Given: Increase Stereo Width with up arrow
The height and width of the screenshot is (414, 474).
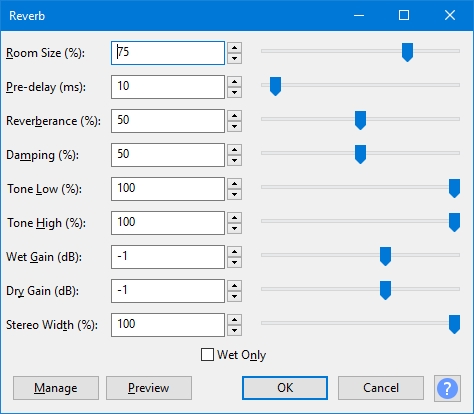Looking at the screenshot, I should click(235, 320).
